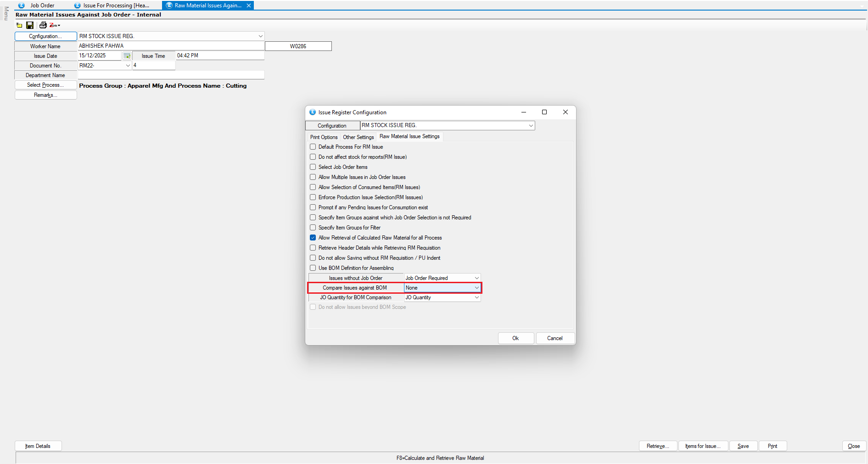Click the Print printer icon in toolbar

pos(43,25)
